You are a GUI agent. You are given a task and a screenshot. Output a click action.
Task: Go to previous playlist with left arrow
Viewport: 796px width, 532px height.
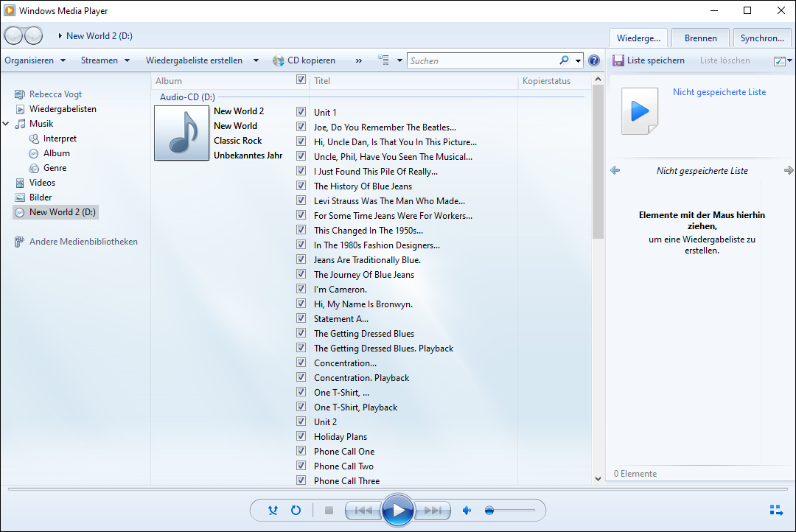point(615,170)
